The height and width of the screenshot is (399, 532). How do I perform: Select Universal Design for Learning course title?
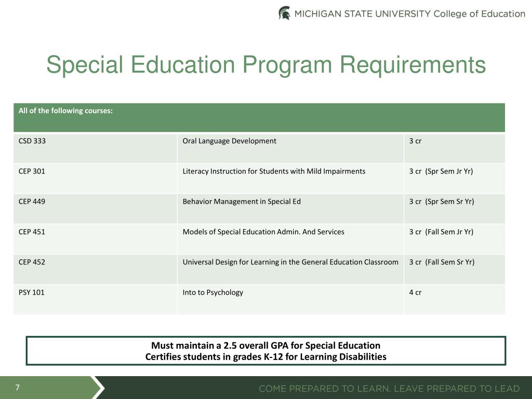[290, 262]
